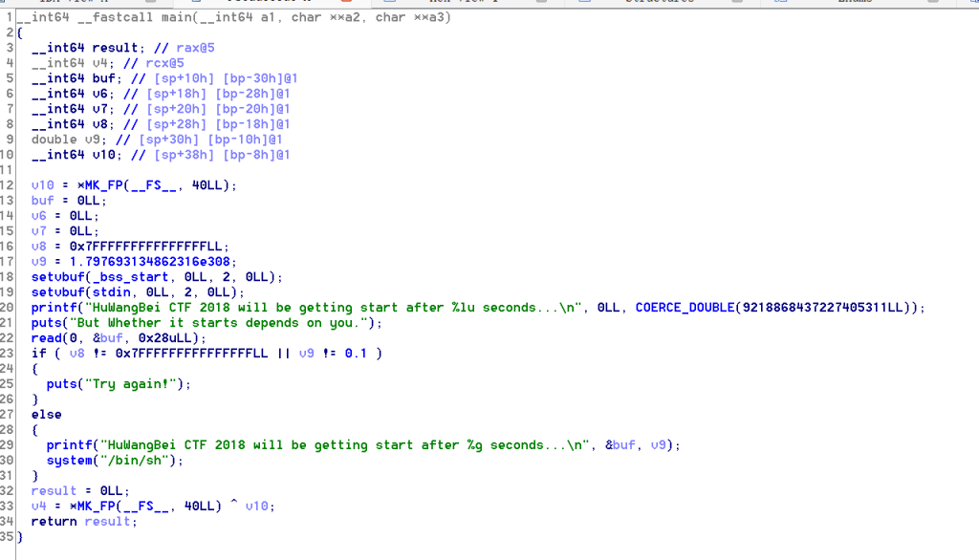The height and width of the screenshot is (560, 979).
Task: Click the else keyword
Action: tap(46, 415)
